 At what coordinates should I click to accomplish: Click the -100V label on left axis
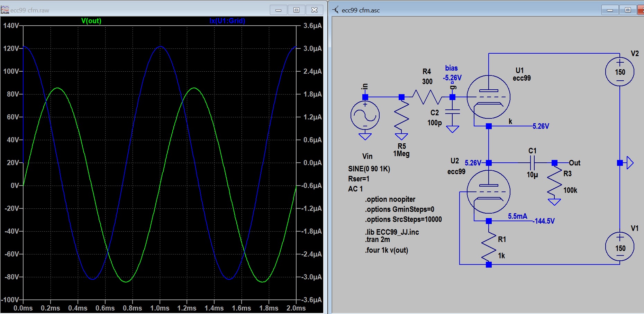(x=10, y=300)
